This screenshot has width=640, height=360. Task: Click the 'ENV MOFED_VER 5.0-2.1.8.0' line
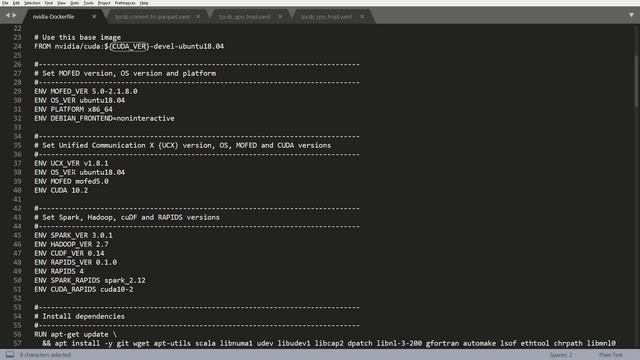coord(86,91)
